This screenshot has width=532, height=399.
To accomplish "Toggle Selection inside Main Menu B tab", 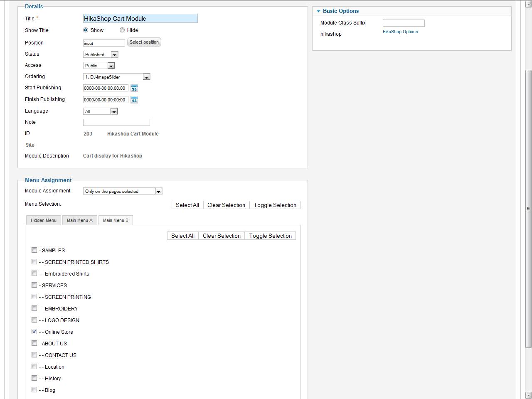I will (x=270, y=236).
